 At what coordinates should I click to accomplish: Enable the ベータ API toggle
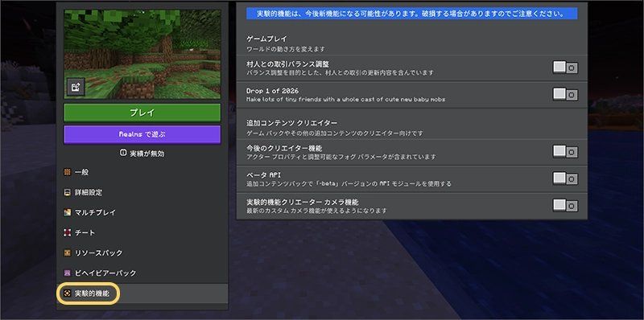(566, 178)
